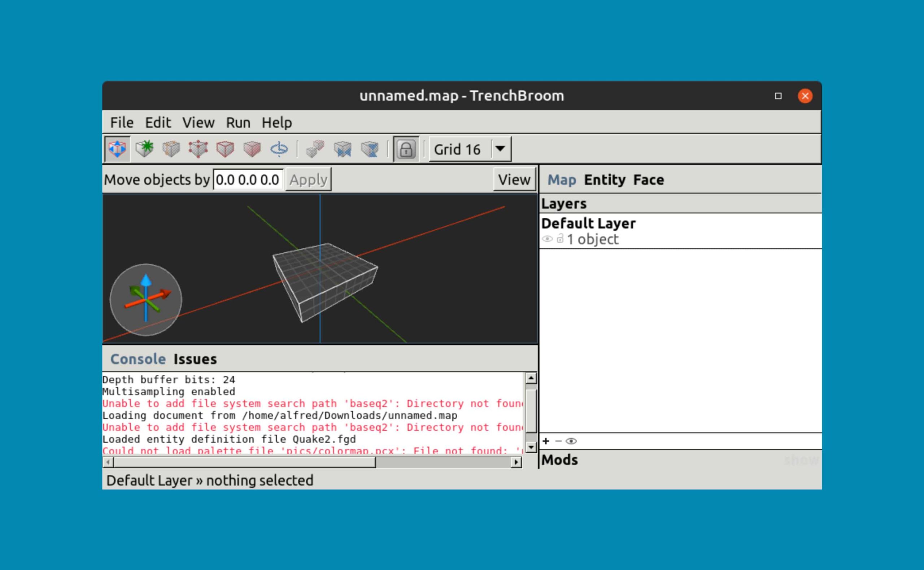Image resolution: width=924 pixels, height=570 pixels.
Task: Click the console scroll down arrow
Action: pyautogui.click(x=531, y=447)
